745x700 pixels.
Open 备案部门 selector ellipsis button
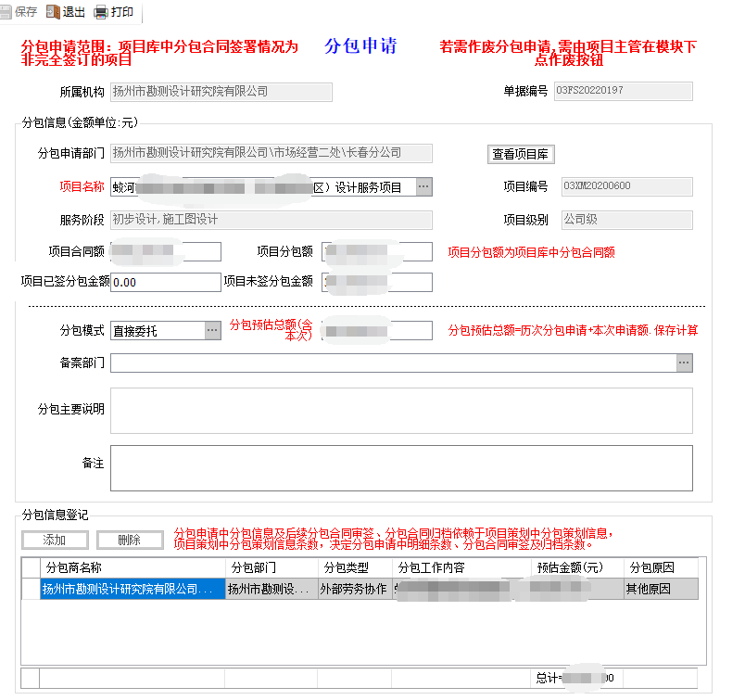684,363
